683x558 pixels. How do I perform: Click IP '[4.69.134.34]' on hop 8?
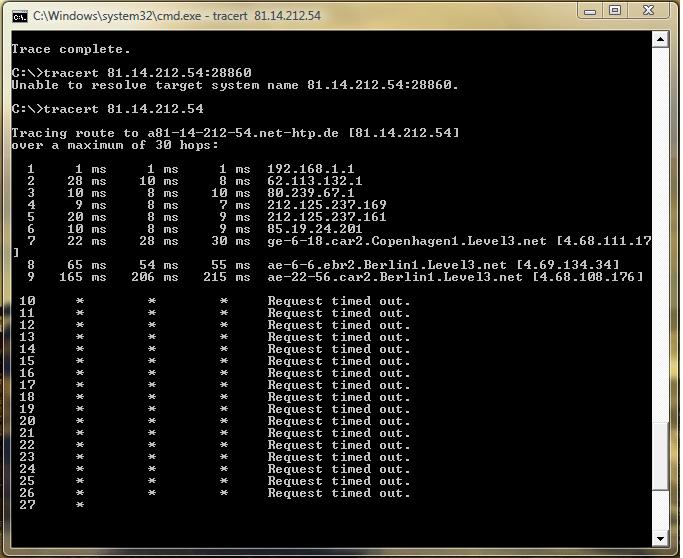pos(568,265)
